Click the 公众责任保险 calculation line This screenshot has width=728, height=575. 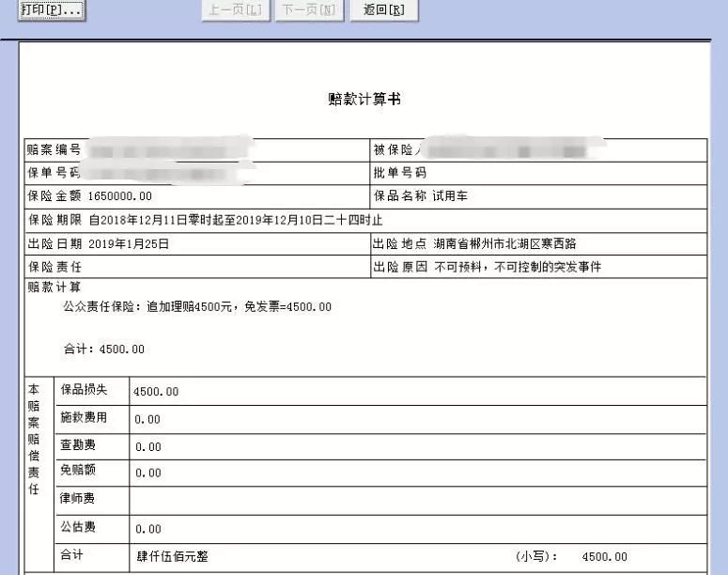(x=196, y=307)
